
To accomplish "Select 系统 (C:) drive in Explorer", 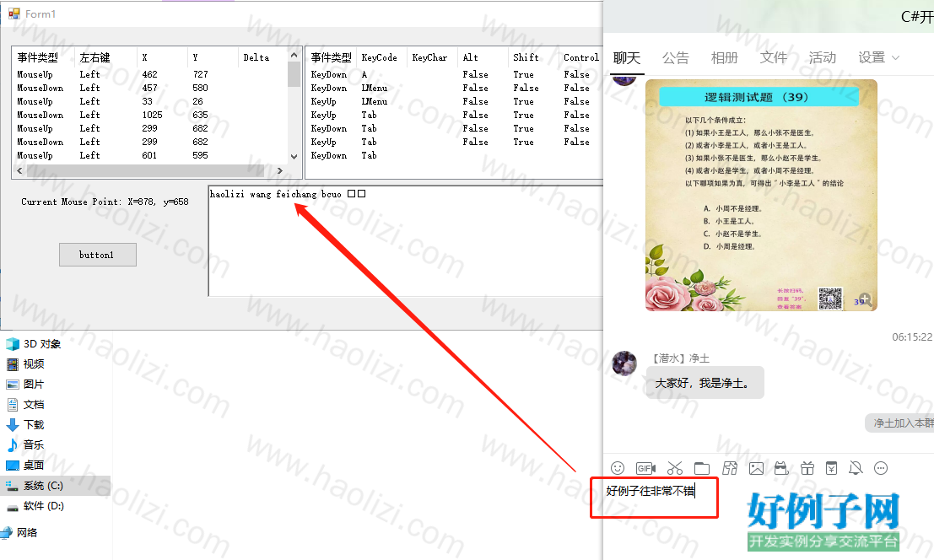I will (56, 486).
